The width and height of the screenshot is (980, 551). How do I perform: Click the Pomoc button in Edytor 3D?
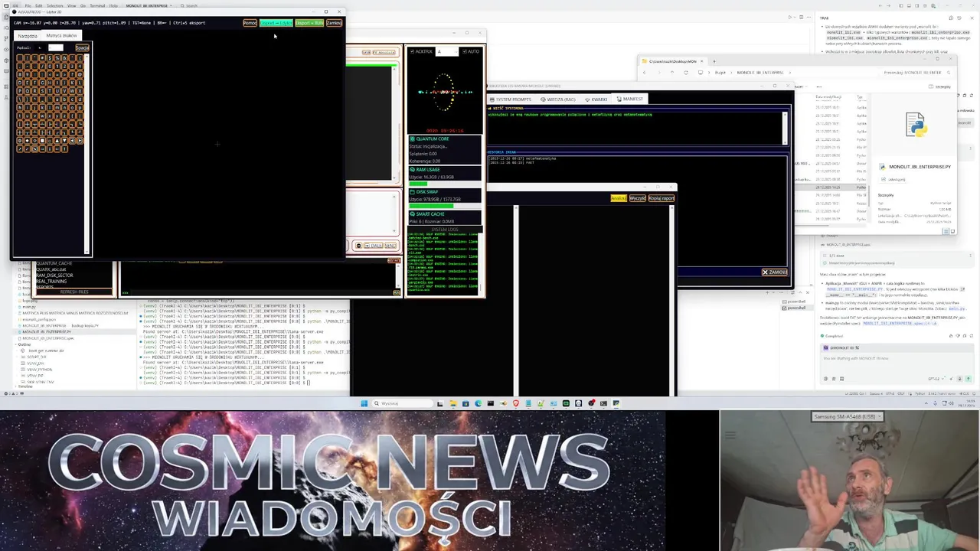pos(250,23)
